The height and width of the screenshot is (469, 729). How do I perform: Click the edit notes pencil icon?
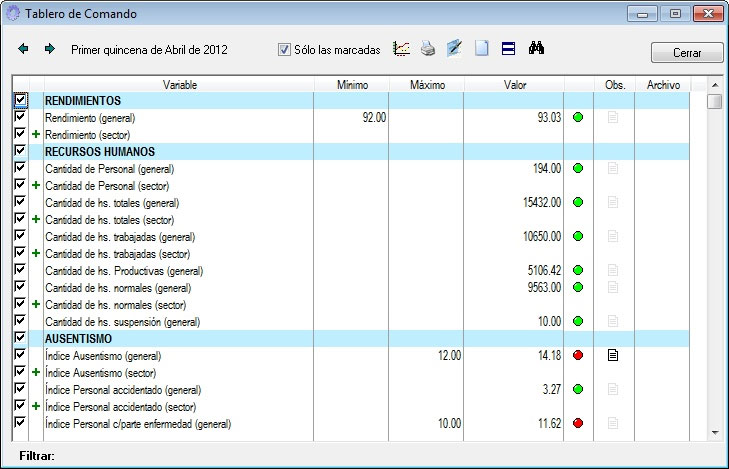(455, 49)
